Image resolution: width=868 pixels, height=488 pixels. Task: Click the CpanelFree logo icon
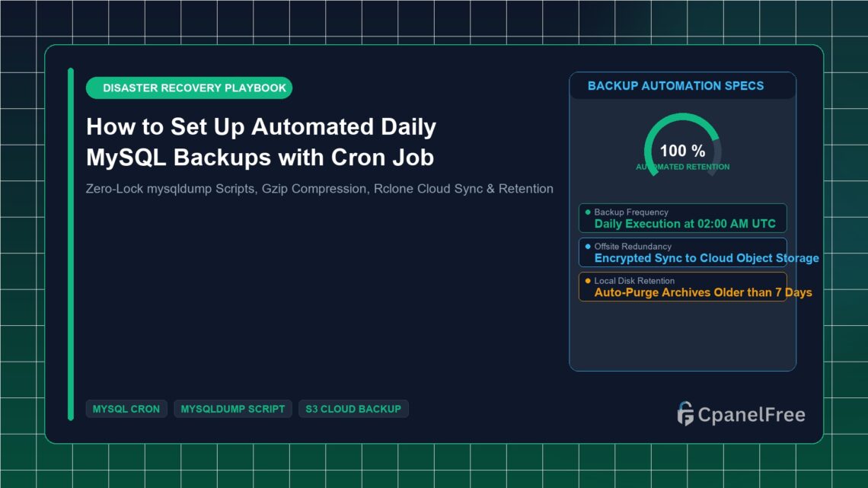[685, 414]
